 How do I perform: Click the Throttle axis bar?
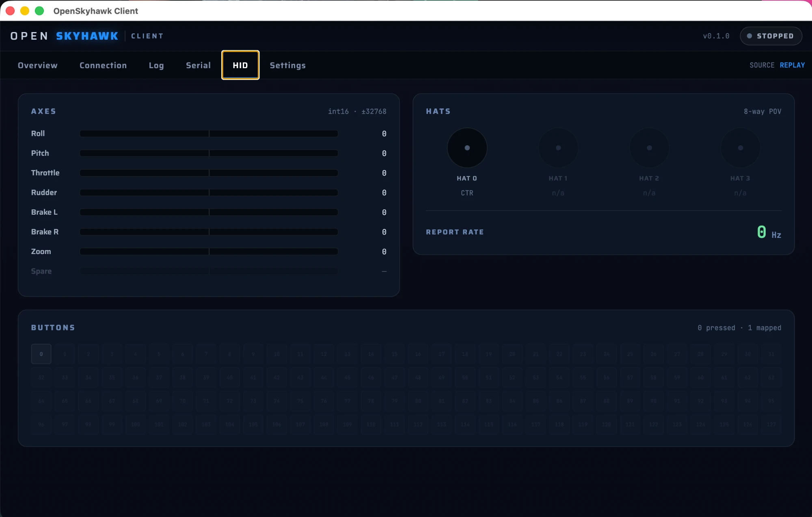(209, 173)
